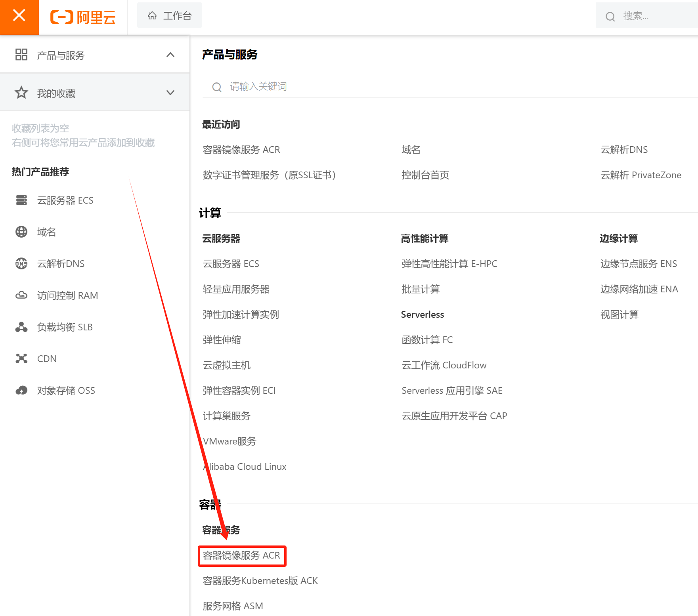Click the Alibaba Cloud logo

[83, 17]
